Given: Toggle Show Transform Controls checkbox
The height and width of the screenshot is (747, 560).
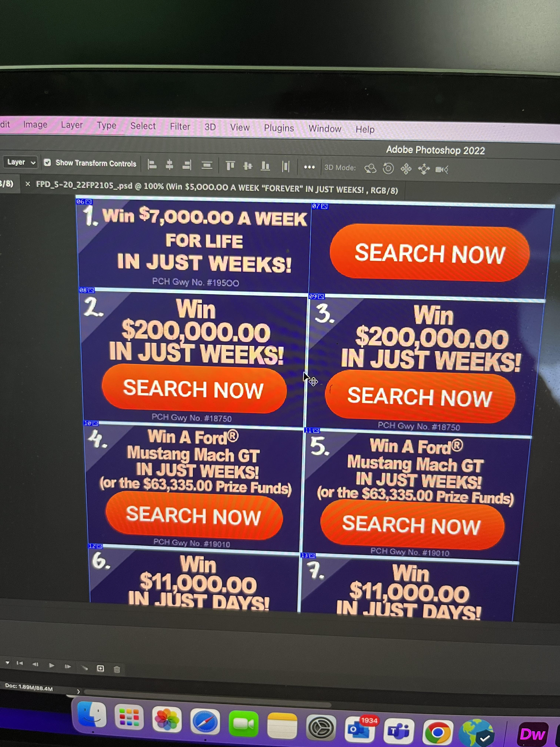Looking at the screenshot, I should coord(47,162).
